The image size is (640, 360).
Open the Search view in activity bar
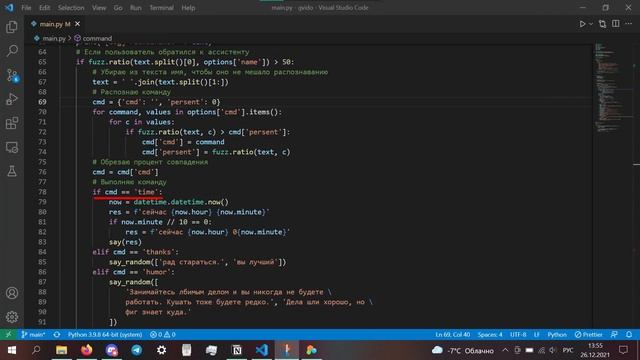click(x=12, y=51)
